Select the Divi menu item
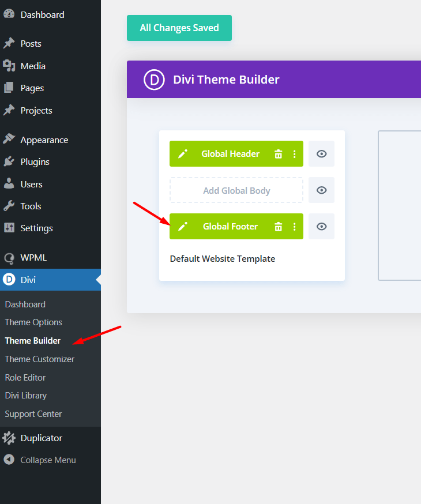This screenshot has height=504, width=421. (x=50, y=280)
